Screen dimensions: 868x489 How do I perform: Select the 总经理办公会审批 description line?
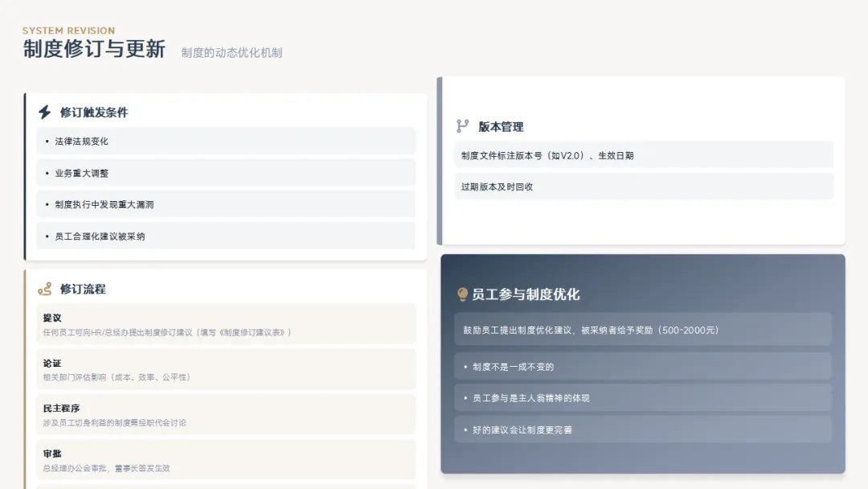point(107,468)
